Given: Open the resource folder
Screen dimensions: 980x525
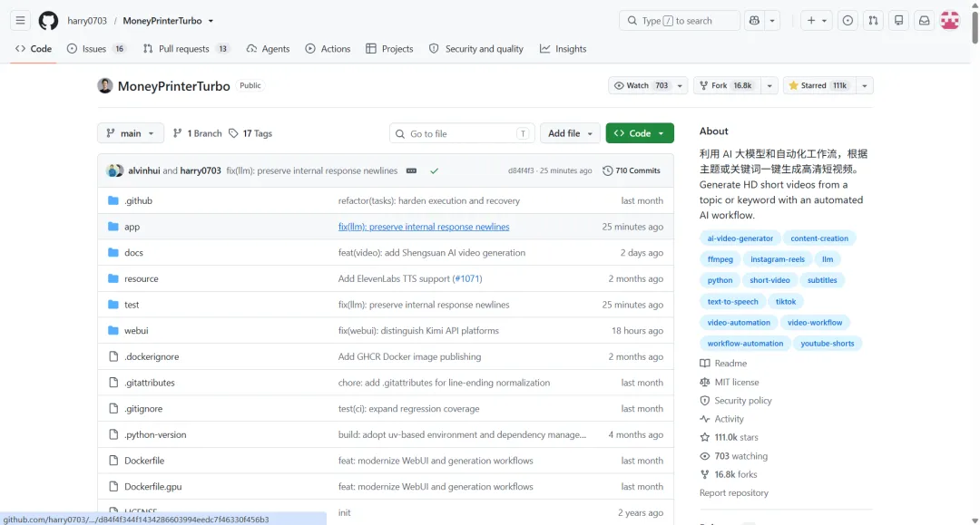Looking at the screenshot, I should click(x=142, y=279).
